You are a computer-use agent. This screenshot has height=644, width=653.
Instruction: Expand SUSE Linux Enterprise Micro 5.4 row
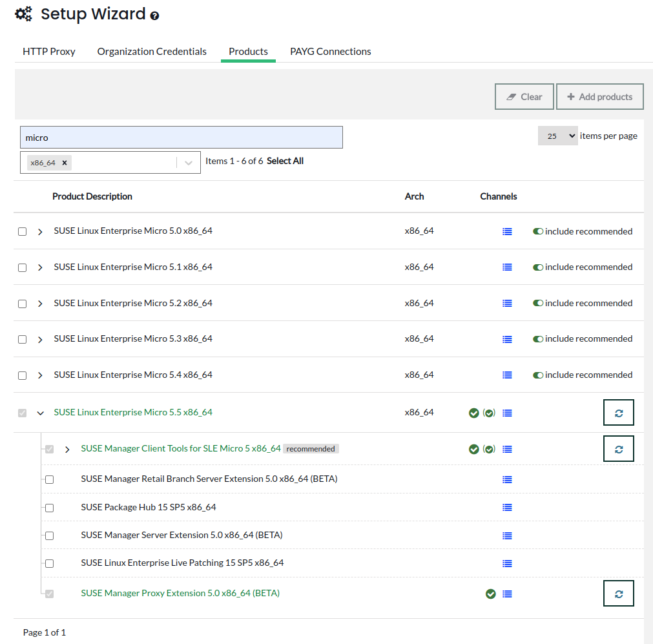(40, 375)
